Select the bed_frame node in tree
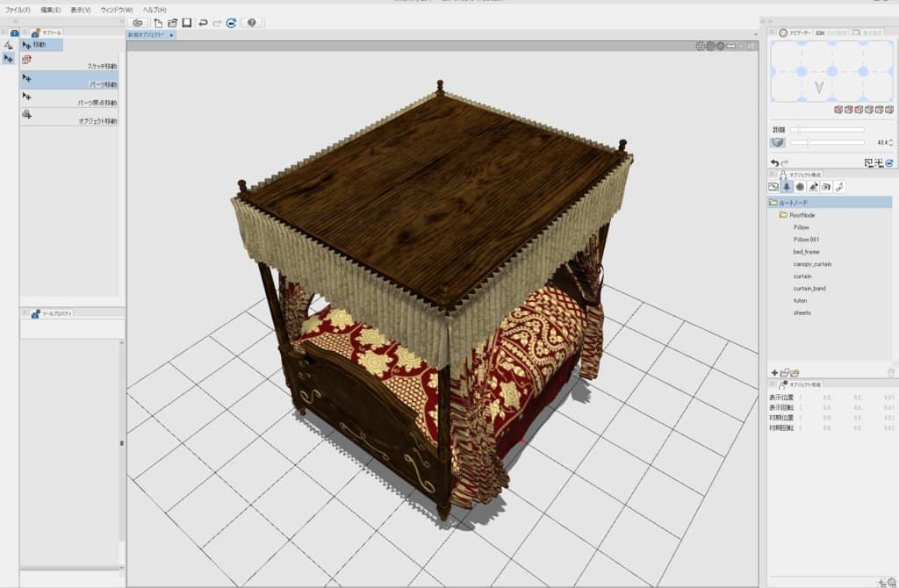Image resolution: width=899 pixels, height=588 pixels. pyautogui.click(x=806, y=252)
